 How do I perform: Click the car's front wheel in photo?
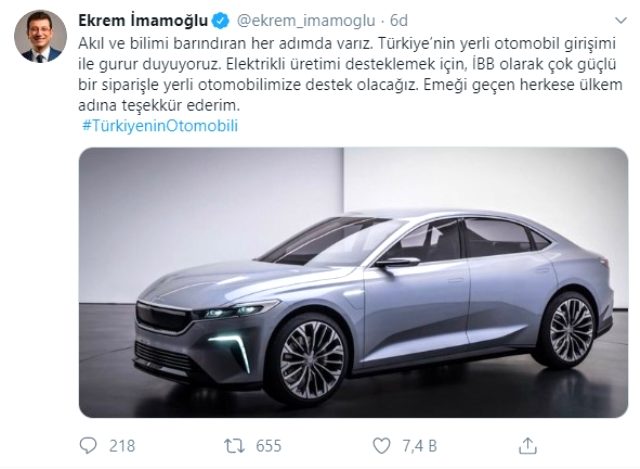pyautogui.click(x=311, y=360)
